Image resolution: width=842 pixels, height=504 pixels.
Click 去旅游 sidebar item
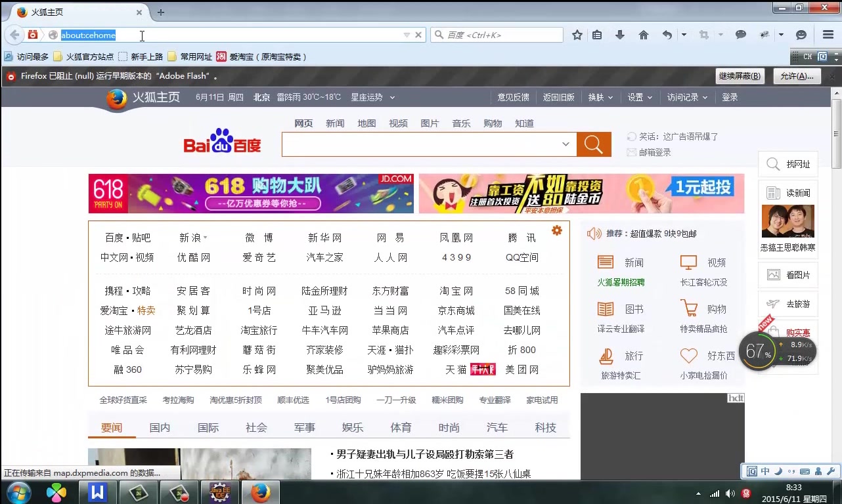tap(788, 304)
